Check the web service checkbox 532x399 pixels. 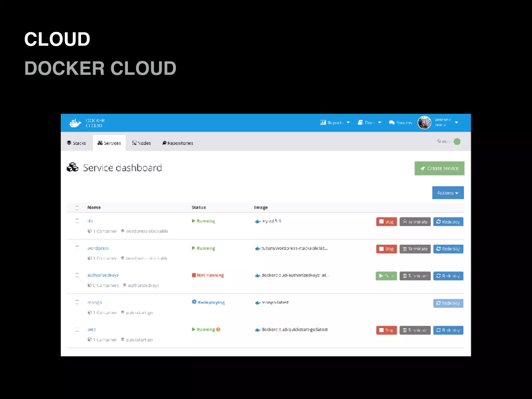click(x=77, y=329)
